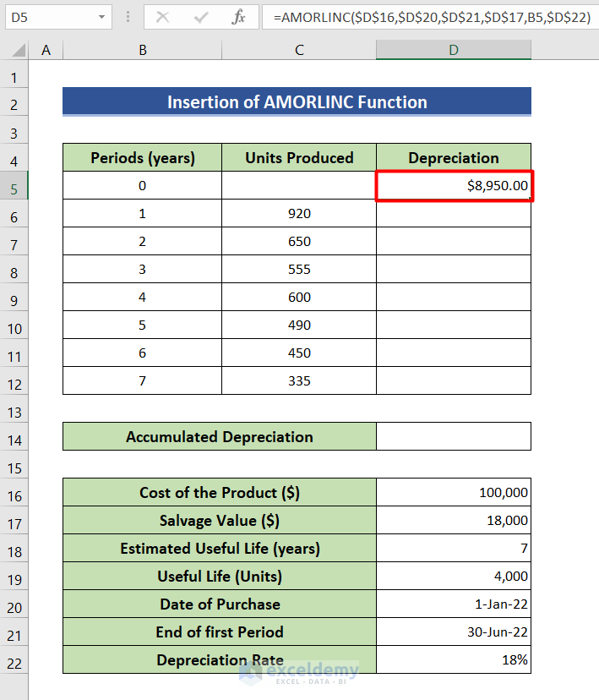Select Date of Purchase label cell

220,604
